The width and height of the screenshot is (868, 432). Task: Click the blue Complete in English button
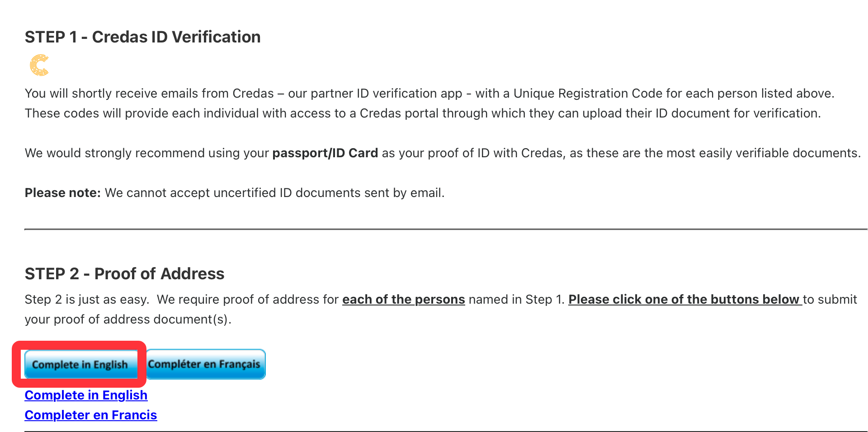coord(80,364)
